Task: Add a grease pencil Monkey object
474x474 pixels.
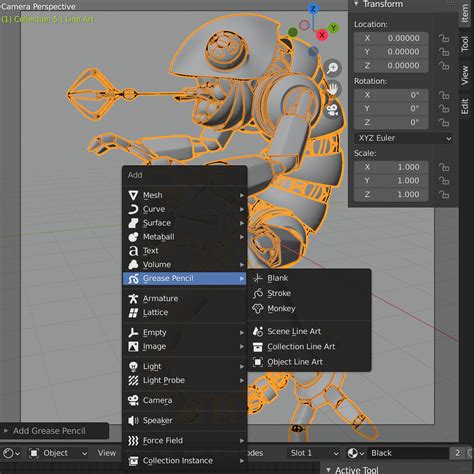Action: (310, 309)
